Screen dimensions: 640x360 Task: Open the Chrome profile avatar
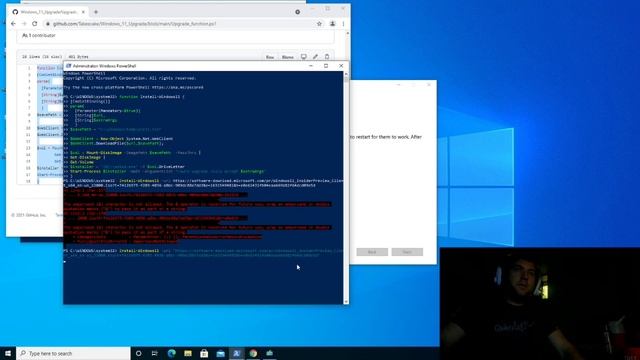pyautogui.click(x=332, y=24)
